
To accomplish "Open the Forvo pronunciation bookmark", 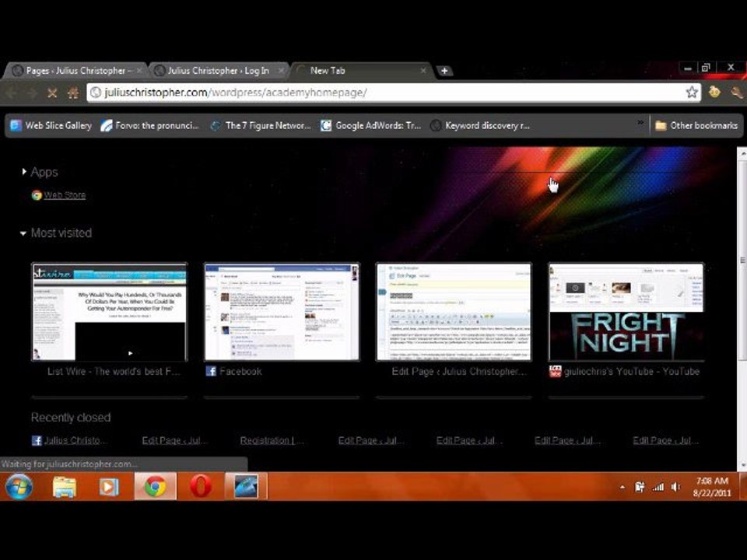I will click(x=149, y=126).
